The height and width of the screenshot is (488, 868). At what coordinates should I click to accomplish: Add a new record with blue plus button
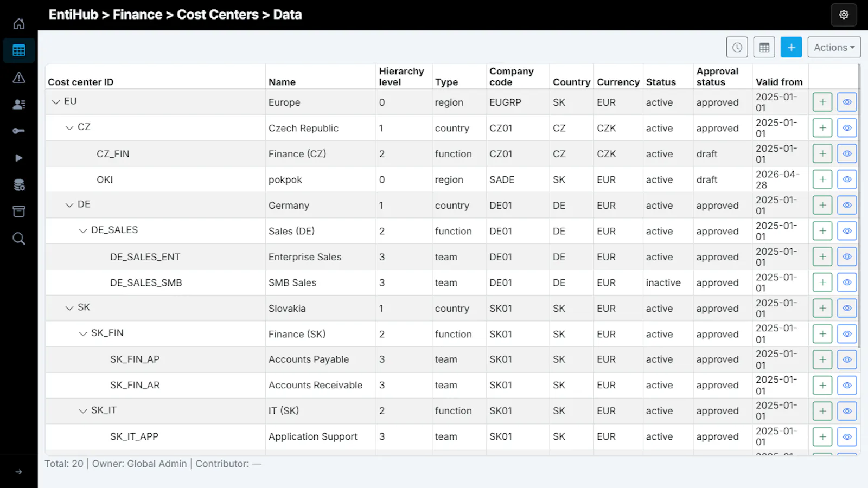[x=791, y=48]
